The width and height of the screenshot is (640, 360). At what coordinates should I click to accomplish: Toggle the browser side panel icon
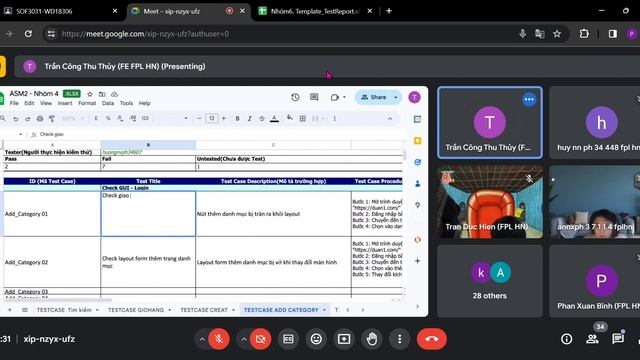point(612,34)
